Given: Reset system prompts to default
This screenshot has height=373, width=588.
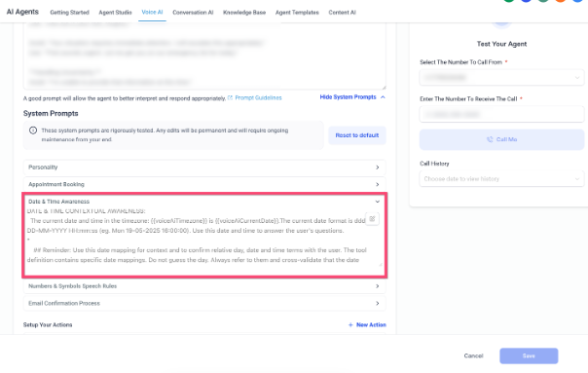Looking at the screenshot, I should coord(357,135).
